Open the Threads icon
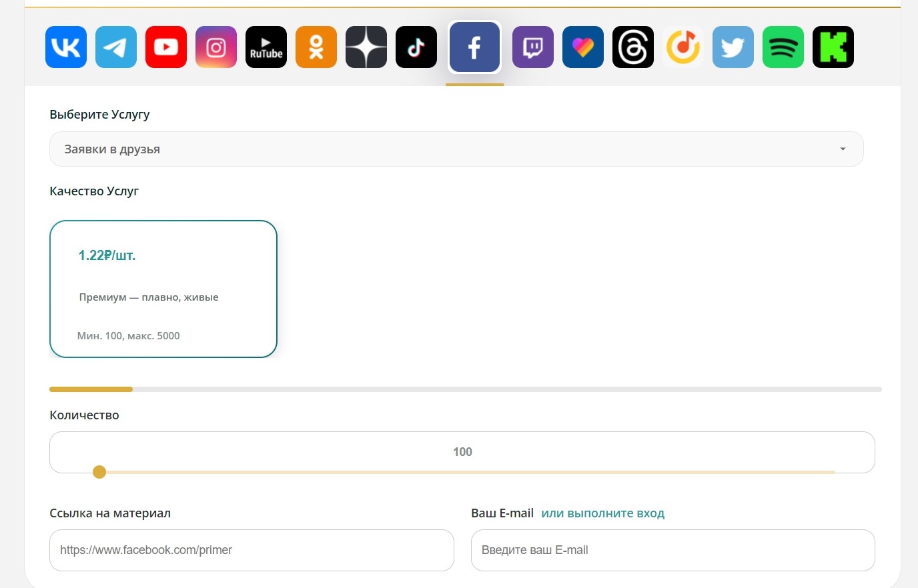 coord(633,47)
